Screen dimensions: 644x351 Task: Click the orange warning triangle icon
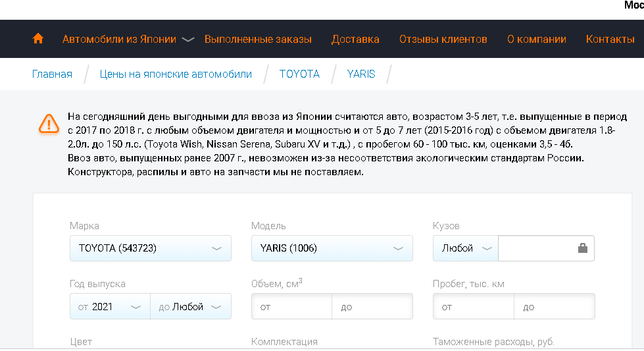pyautogui.click(x=49, y=124)
